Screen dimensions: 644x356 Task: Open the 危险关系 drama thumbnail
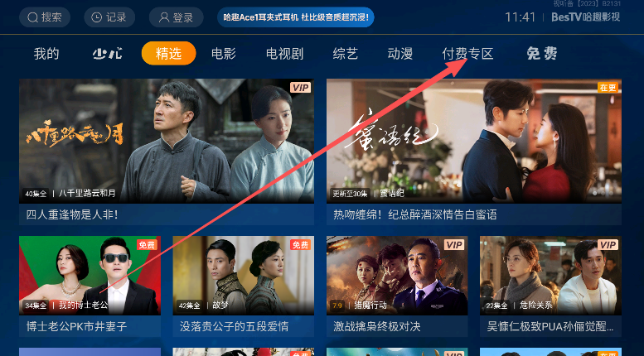550,275
